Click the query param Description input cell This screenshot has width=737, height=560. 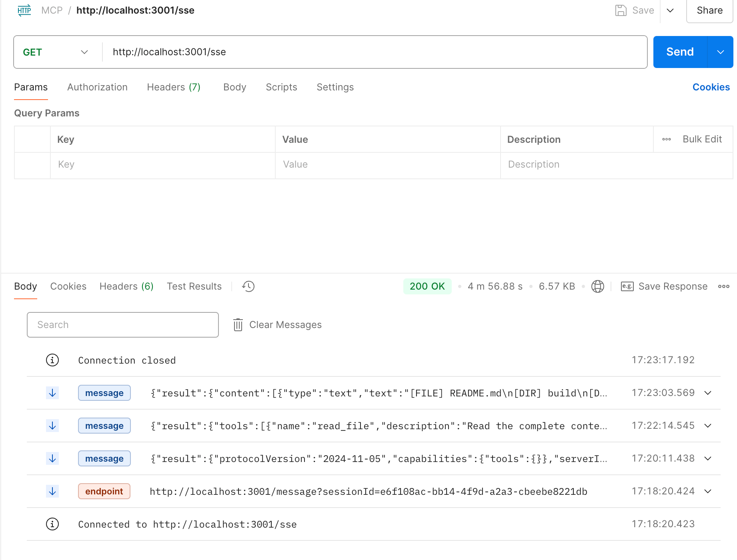pos(616,165)
